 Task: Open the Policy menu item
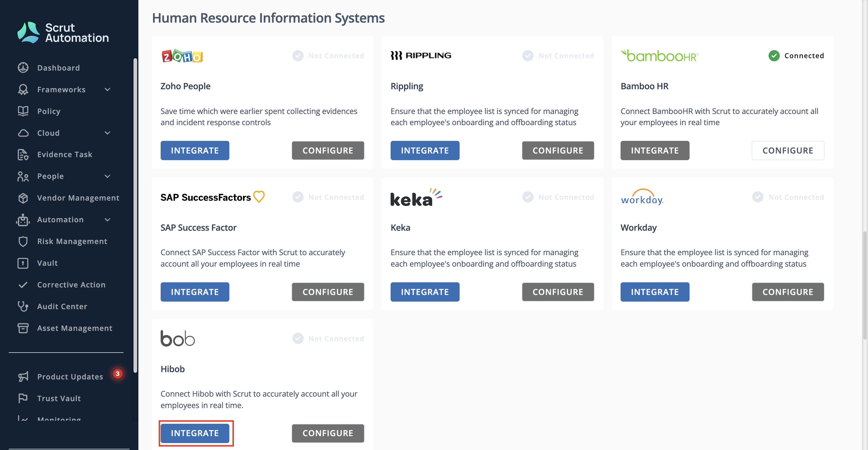tap(49, 111)
